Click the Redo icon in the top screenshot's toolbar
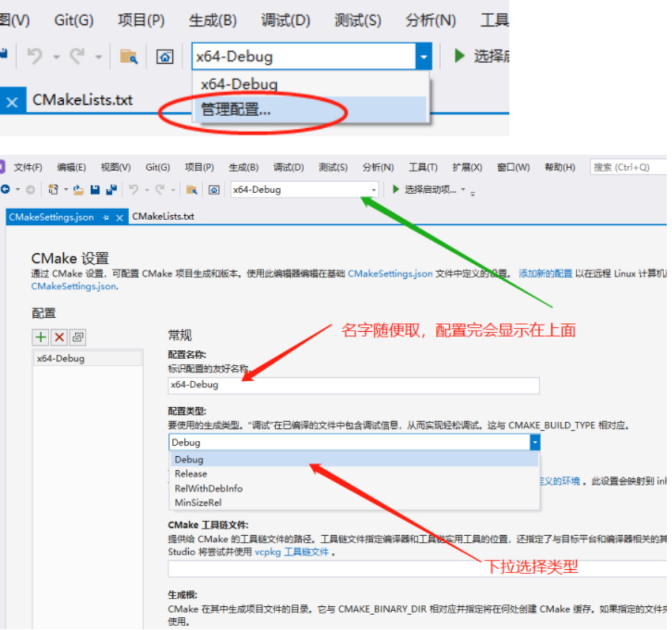The height and width of the screenshot is (630, 672). pos(78,56)
